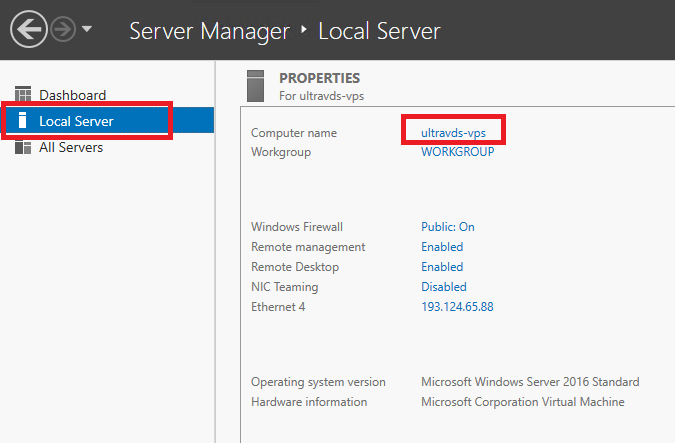Click the forward navigation arrow

pyautogui.click(x=63, y=29)
